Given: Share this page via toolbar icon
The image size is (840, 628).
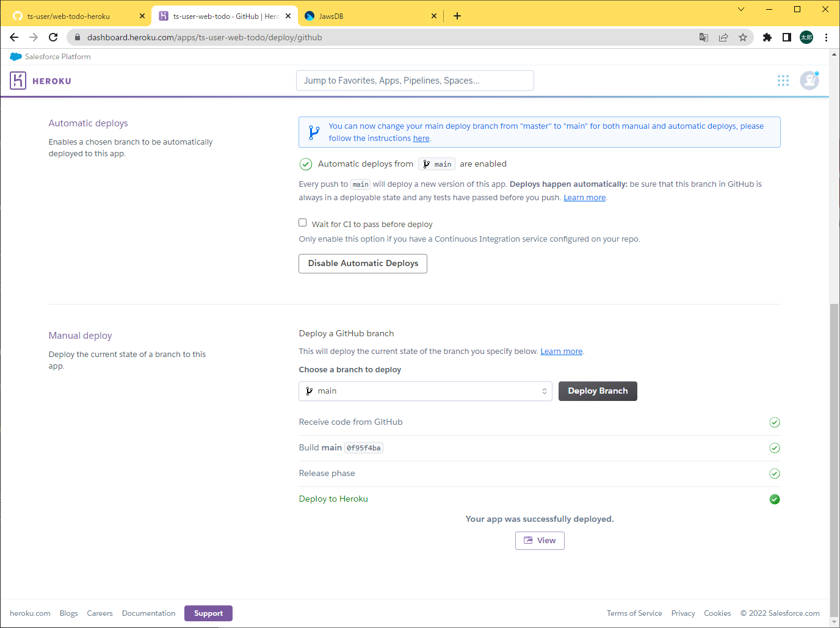Looking at the screenshot, I should [x=723, y=37].
